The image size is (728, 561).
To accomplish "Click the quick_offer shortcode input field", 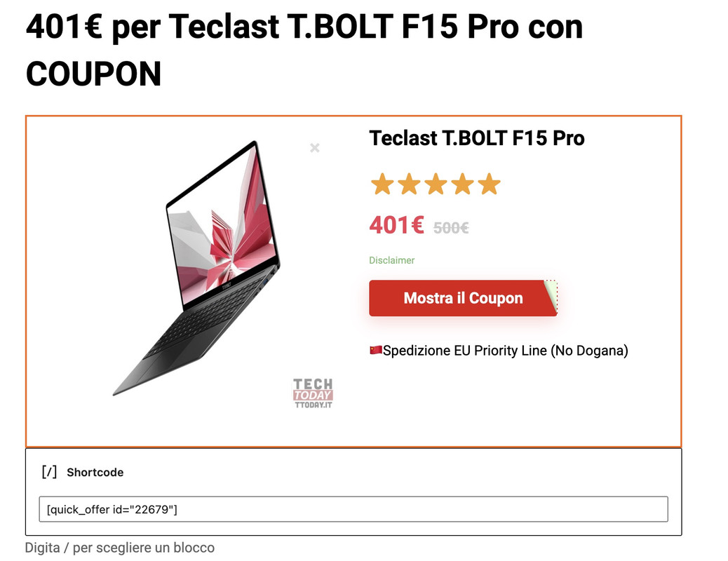I will click(353, 509).
